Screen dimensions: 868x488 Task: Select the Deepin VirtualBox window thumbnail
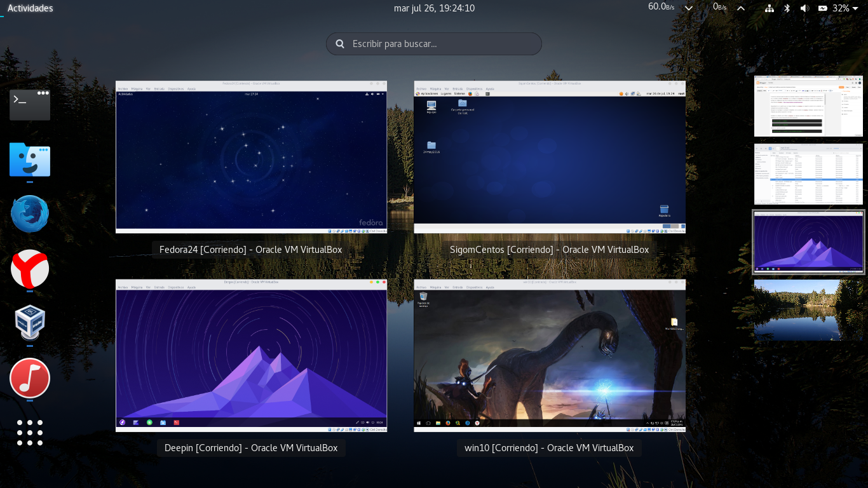(251, 356)
